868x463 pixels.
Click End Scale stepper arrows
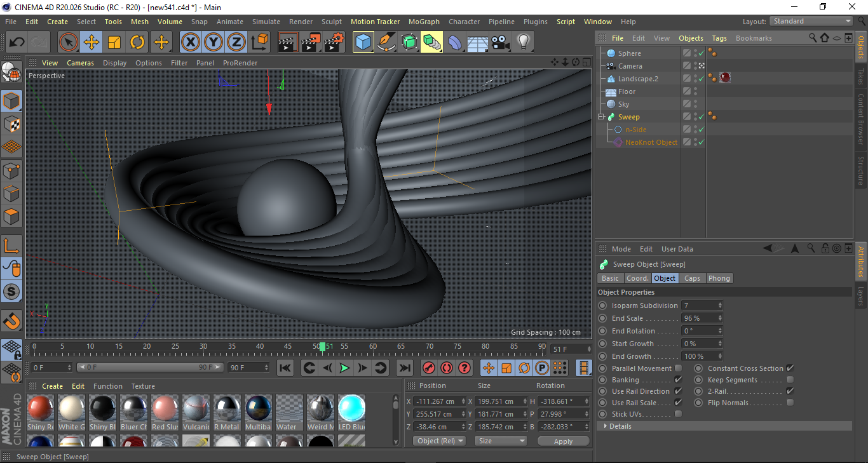720,318
